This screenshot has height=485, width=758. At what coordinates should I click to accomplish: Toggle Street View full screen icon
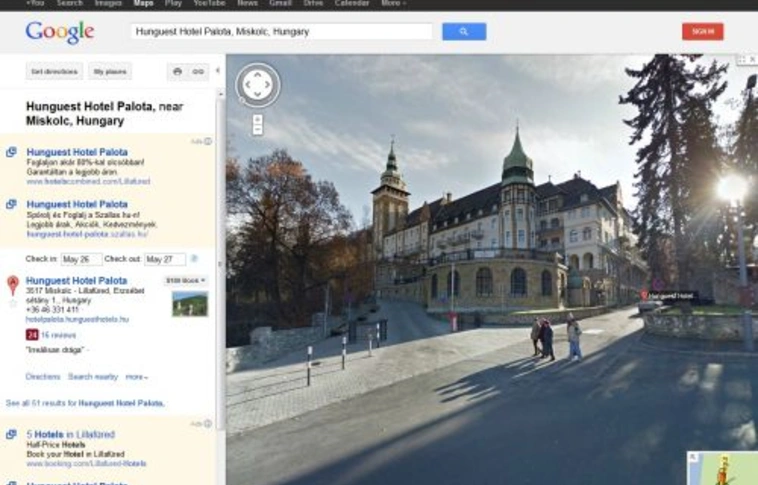(x=742, y=59)
